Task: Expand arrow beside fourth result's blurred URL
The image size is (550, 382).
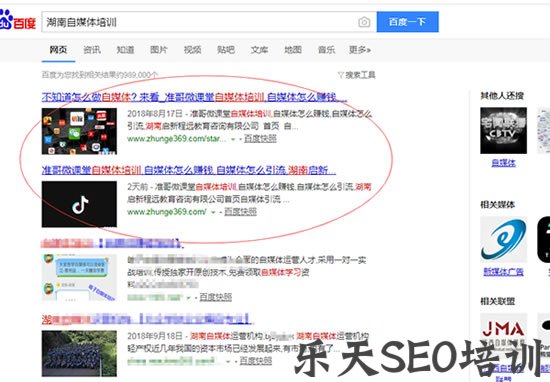Action: click(x=228, y=361)
